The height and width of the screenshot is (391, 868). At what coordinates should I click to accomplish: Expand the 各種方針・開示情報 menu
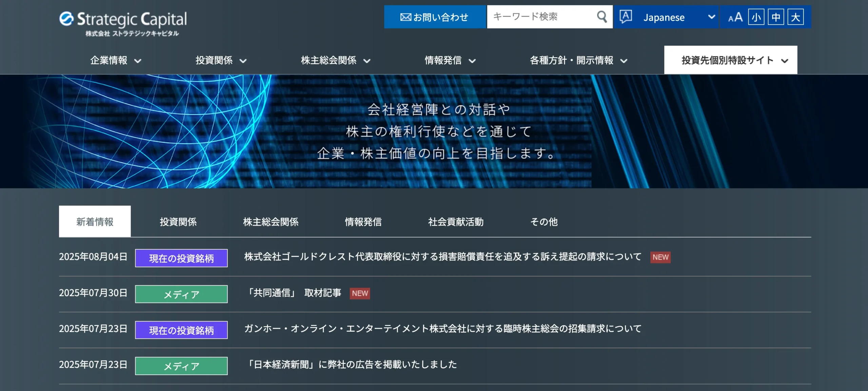click(x=578, y=60)
